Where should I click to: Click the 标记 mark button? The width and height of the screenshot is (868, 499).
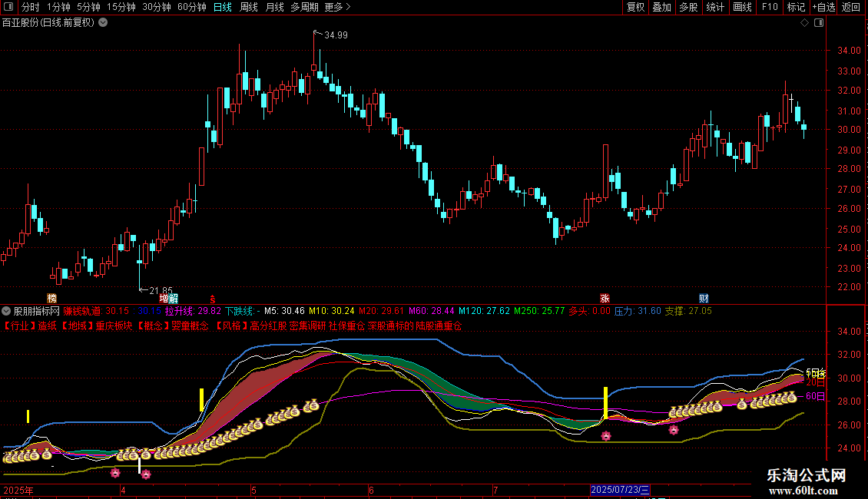(796, 7)
